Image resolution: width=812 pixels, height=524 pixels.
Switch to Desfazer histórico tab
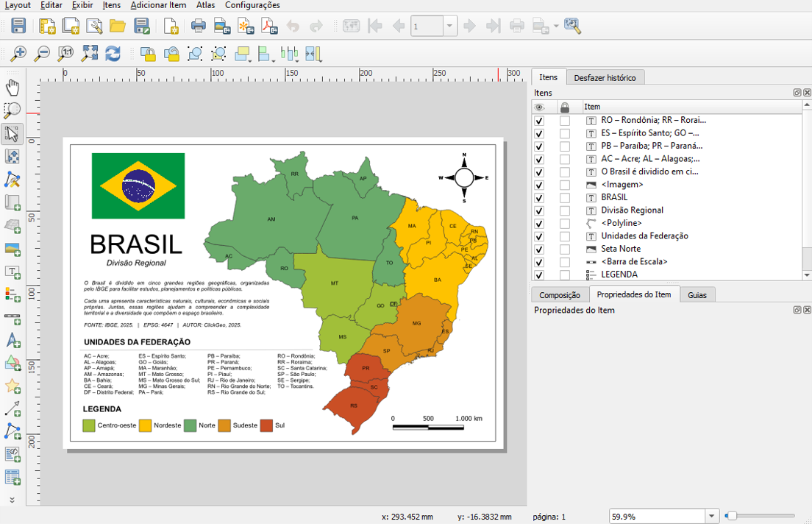[605, 77]
